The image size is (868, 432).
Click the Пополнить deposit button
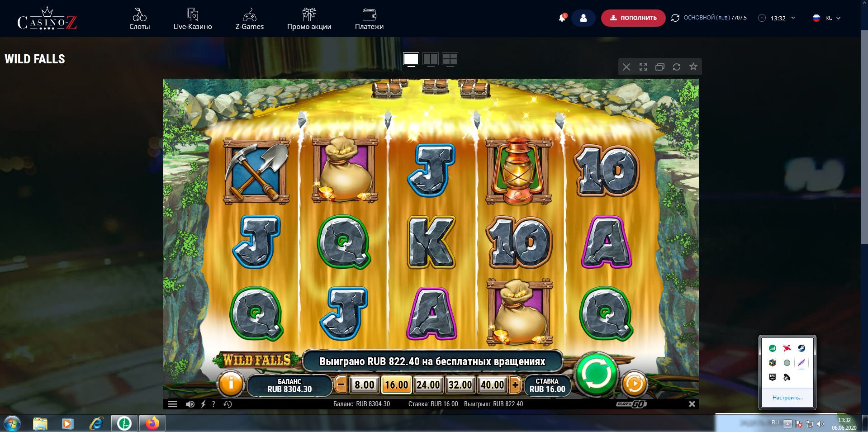(x=633, y=18)
